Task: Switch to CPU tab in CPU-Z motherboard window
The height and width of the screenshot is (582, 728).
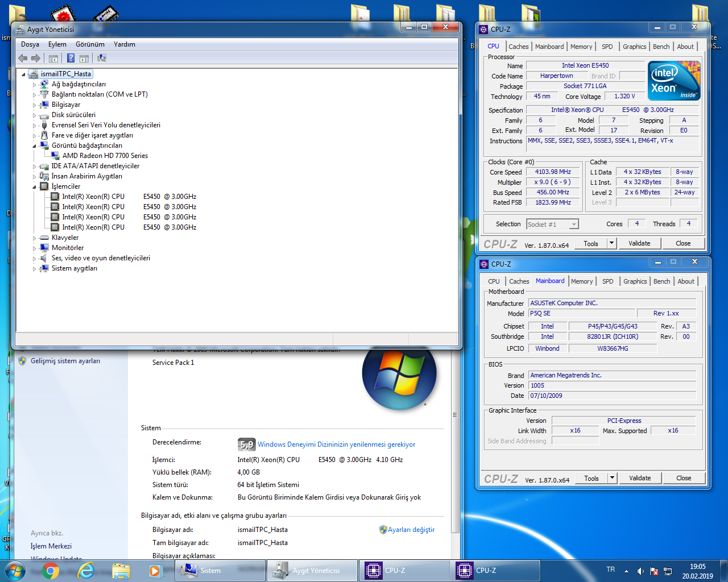Action: 494,281
